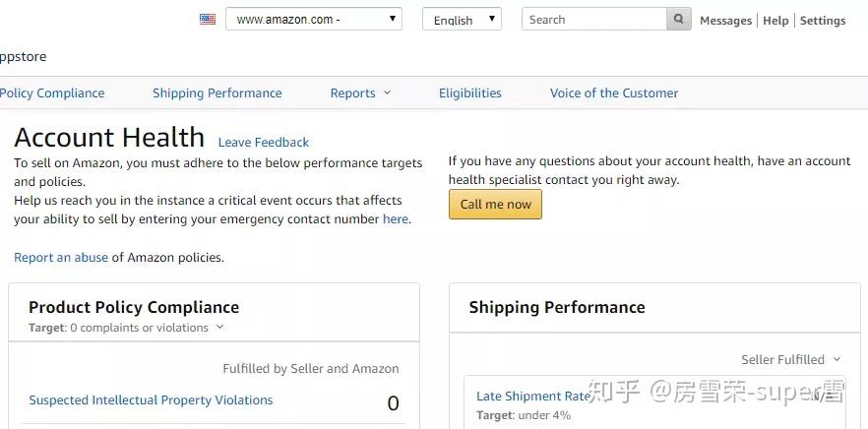Switch to the Shipping Performance tab

(x=217, y=93)
